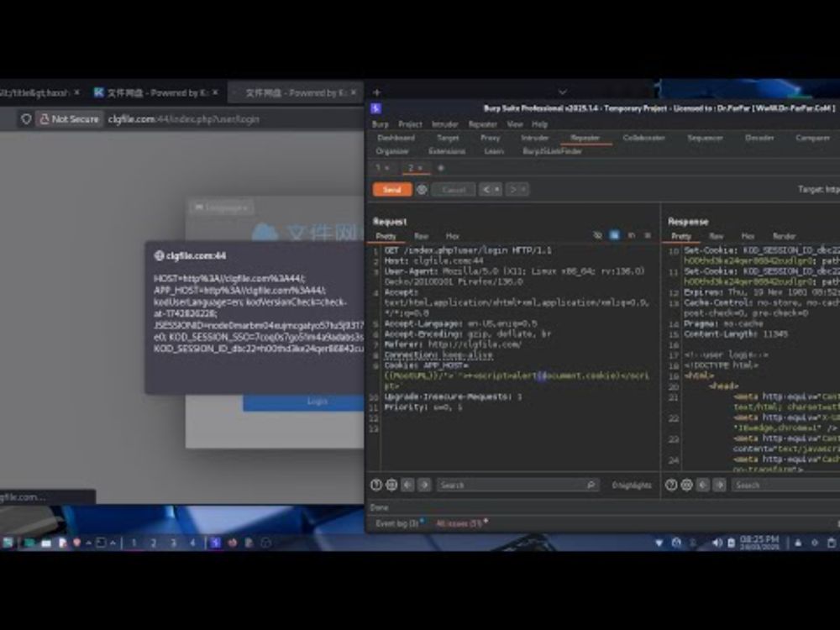Toggle hide-message-editor eye icon in Request panel
Viewport: 840px width, 630px height.
pyautogui.click(x=597, y=235)
